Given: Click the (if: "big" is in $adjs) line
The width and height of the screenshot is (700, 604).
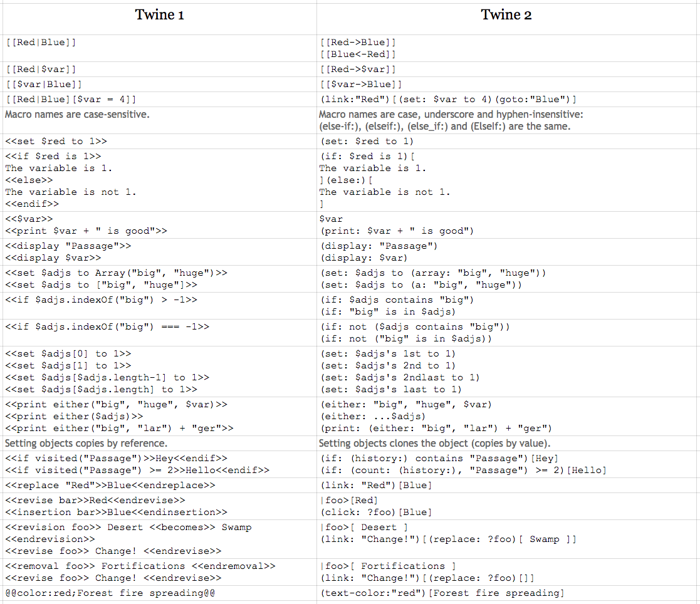Looking at the screenshot, I should [x=387, y=312].
